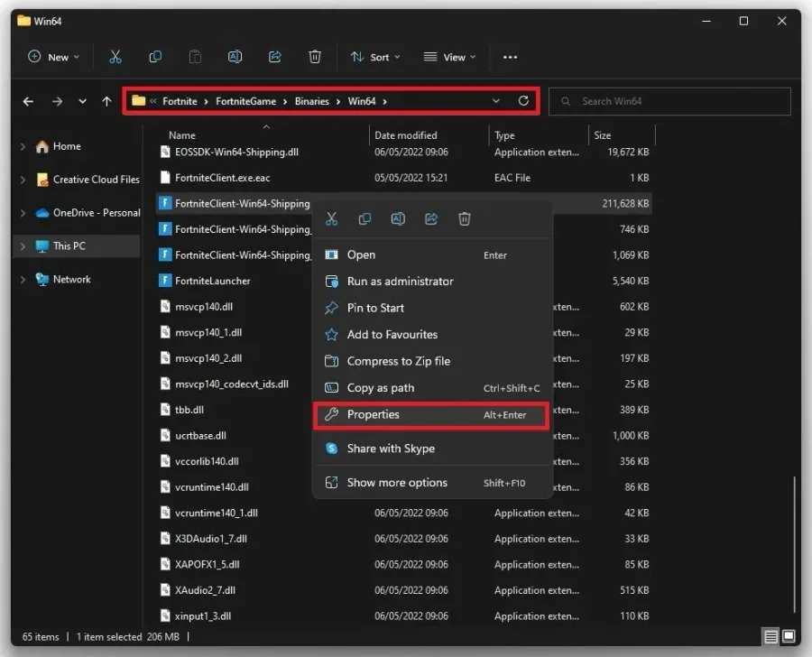Switch to the details view toggle in the status bar

click(x=771, y=635)
